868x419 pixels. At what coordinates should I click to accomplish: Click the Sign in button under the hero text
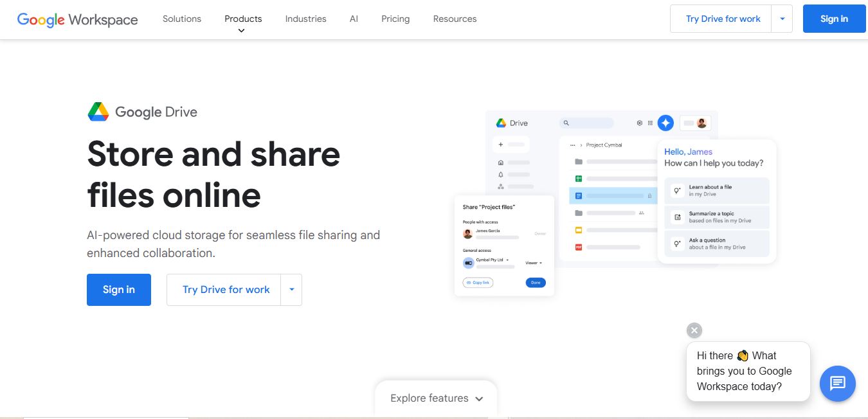coord(119,290)
